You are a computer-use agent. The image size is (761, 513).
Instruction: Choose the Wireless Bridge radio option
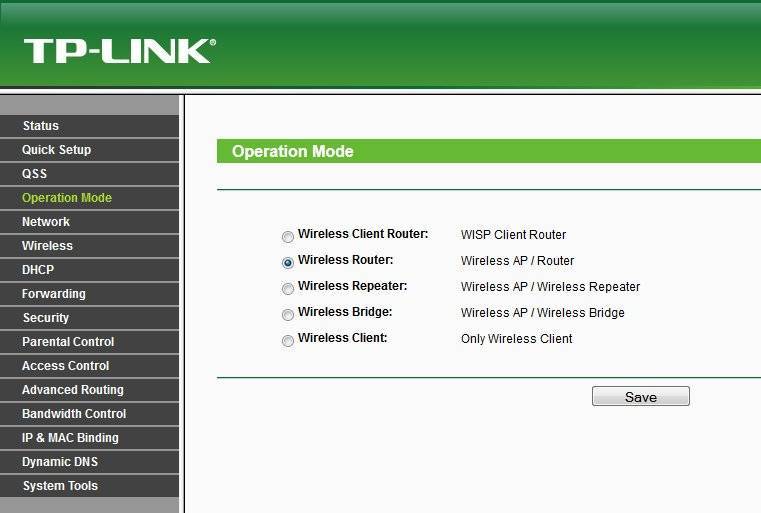(288, 314)
